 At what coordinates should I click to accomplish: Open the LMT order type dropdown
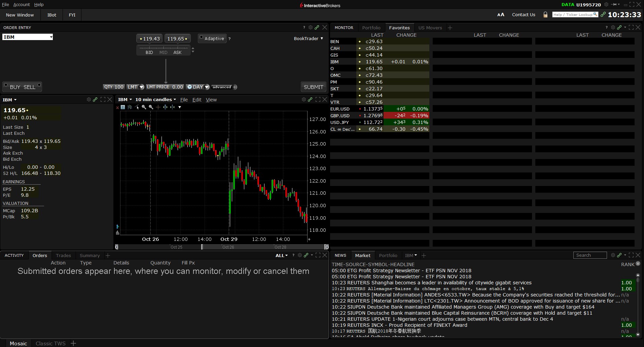136,87
